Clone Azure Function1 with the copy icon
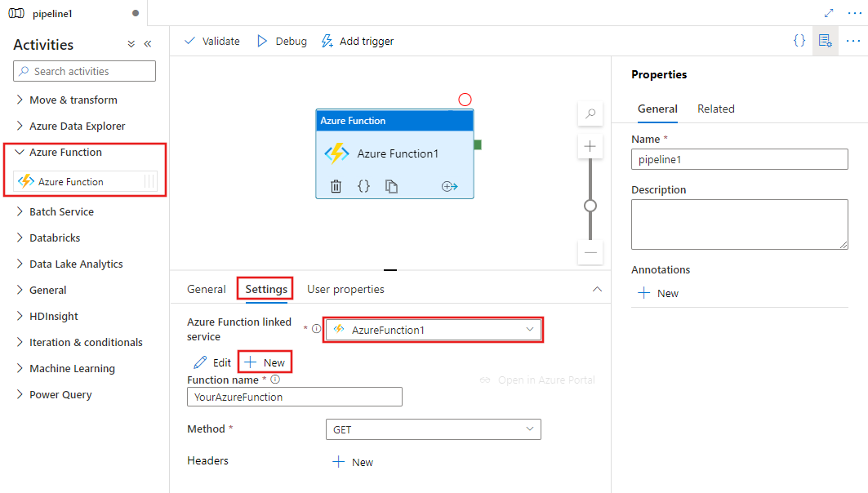The width and height of the screenshot is (868, 493). pyautogui.click(x=391, y=186)
